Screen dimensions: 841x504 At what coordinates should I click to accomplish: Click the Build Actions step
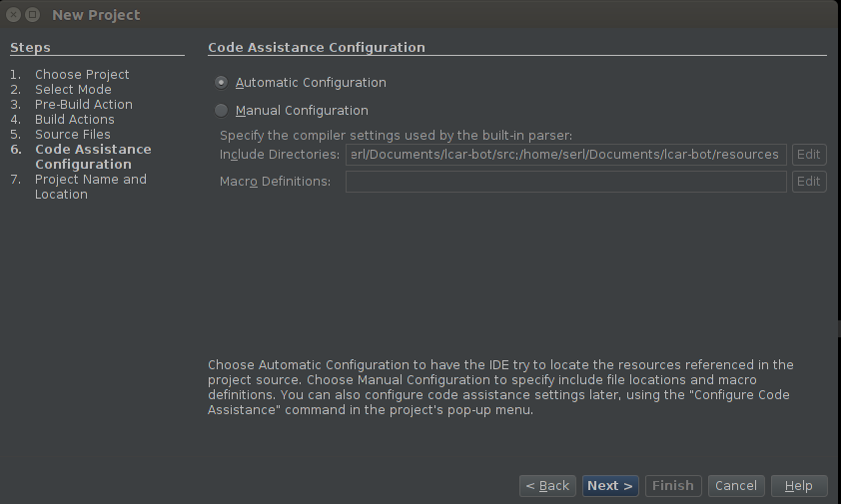pos(75,120)
